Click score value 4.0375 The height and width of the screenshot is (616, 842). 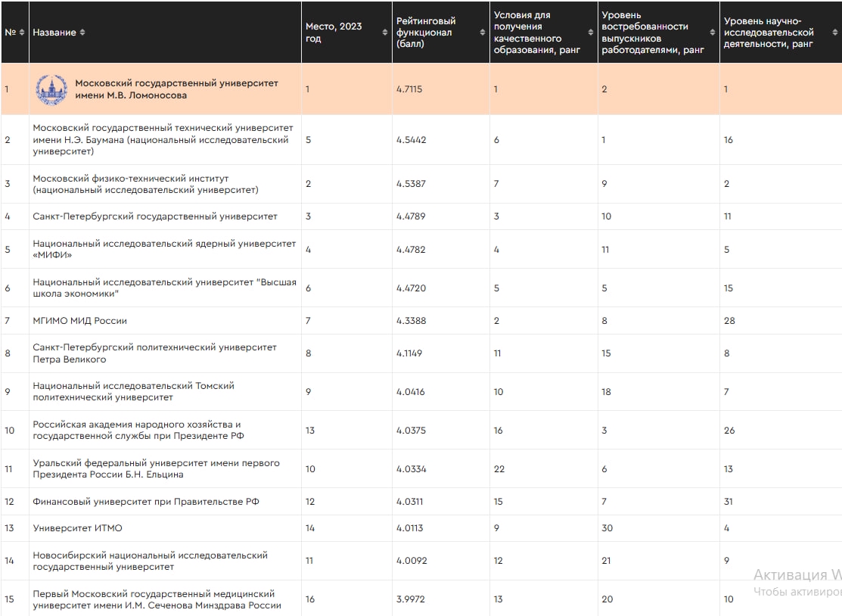coord(411,430)
